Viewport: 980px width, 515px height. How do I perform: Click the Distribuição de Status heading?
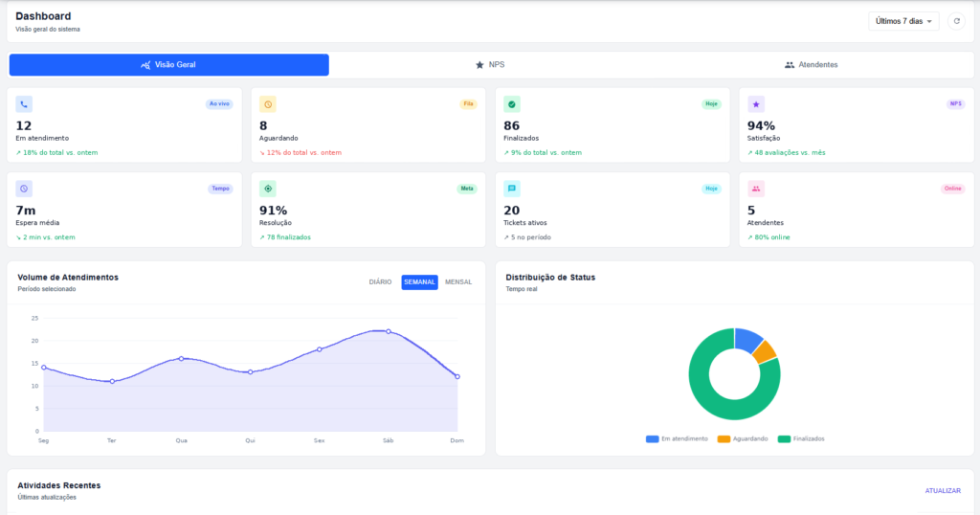(x=550, y=277)
